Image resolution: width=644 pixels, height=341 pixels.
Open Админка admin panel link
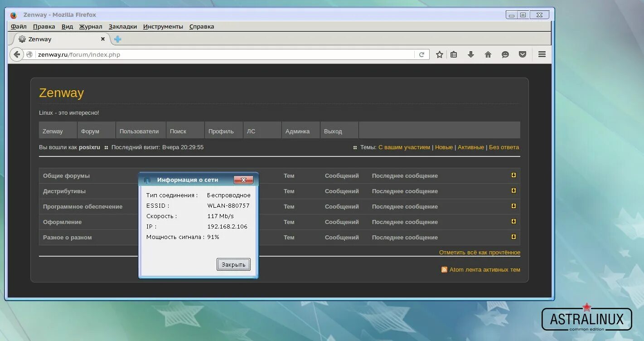click(x=301, y=130)
